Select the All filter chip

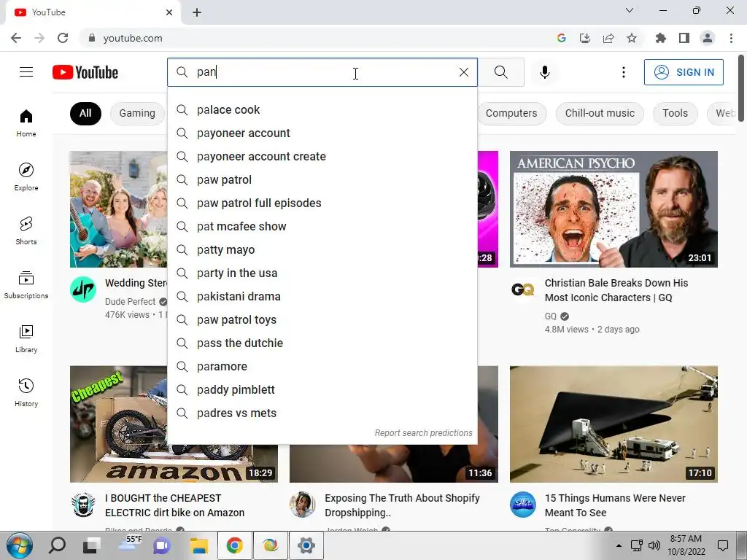pyautogui.click(x=85, y=113)
